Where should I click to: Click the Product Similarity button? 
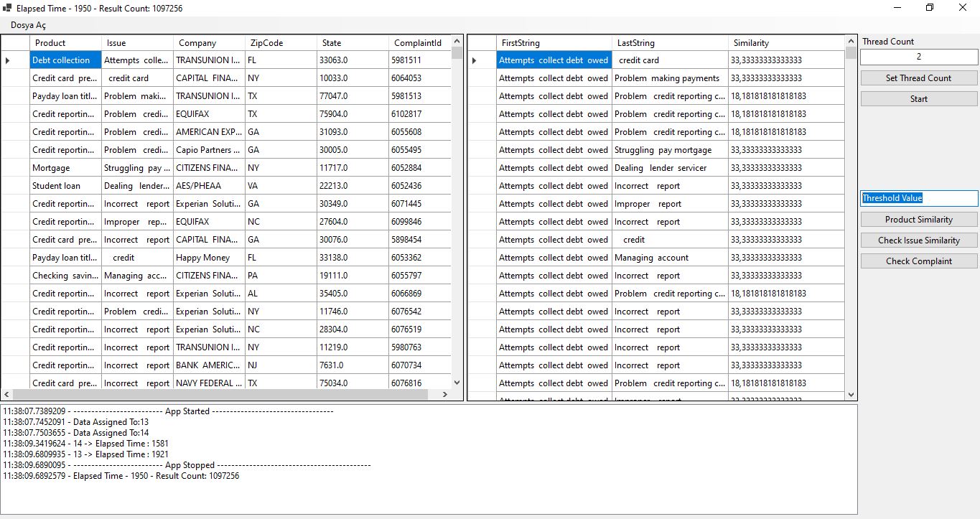coord(918,219)
